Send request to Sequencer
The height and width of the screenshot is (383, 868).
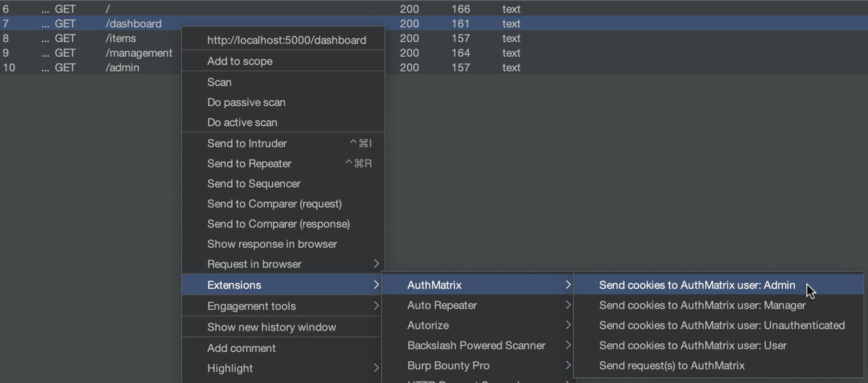[x=283, y=184]
